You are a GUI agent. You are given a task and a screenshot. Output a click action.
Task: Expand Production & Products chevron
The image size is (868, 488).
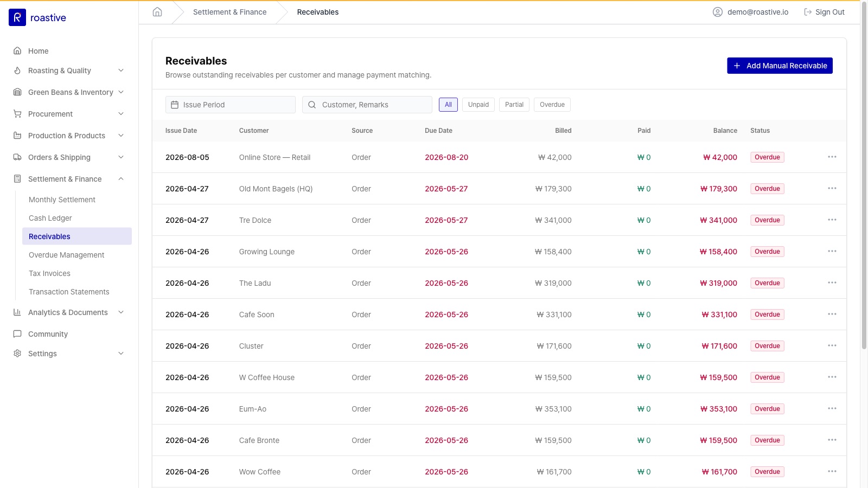(121, 136)
